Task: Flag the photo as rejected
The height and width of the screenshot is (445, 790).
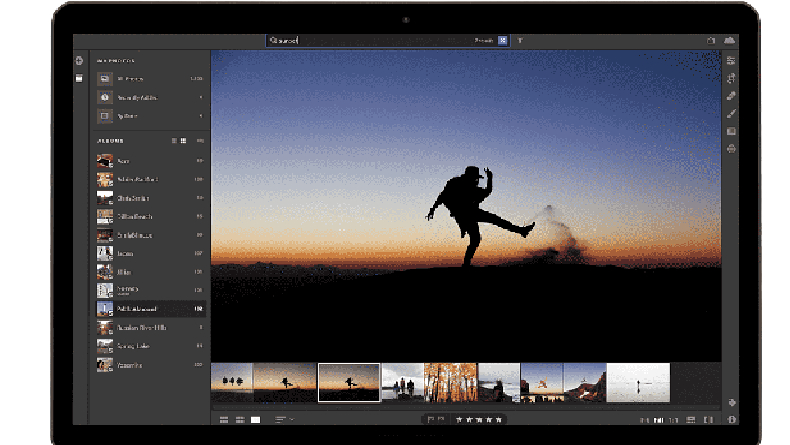Action: click(441, 419)
